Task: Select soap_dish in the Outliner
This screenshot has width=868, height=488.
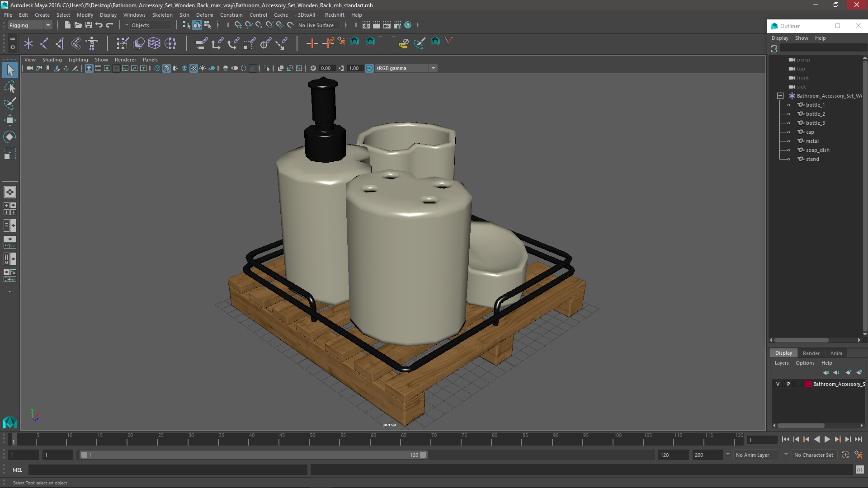Action: (x=817, y=150)
